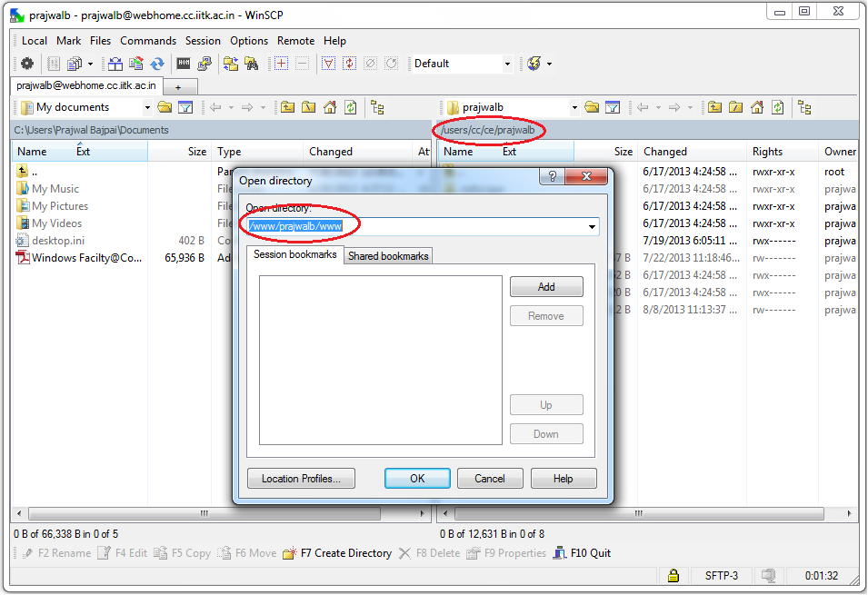Screen dimensions: 868x595
Task: Click the help question mark in Open directory dialog
Action: coord(552,176)
